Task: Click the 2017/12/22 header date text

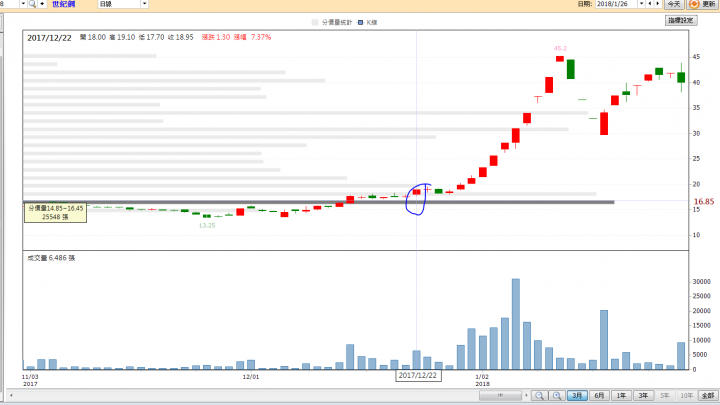Action: pos(49,38)
